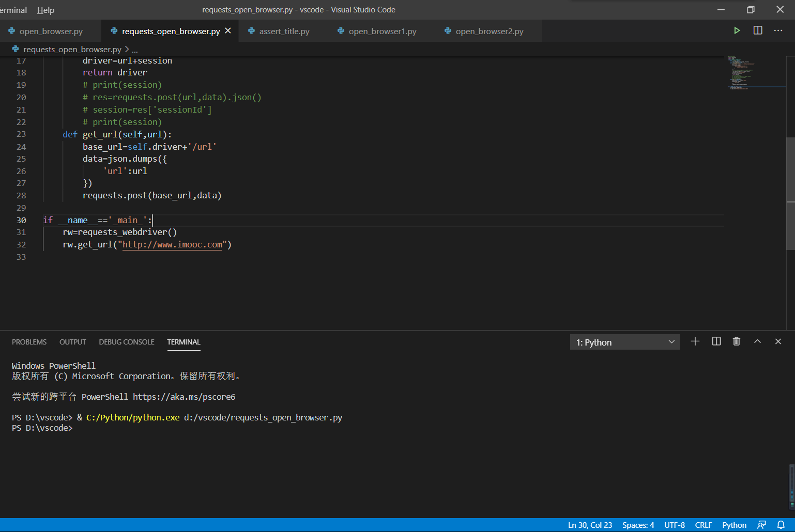The width and height of the screenshot is (795, 532).
Task: Switch to open_browser1.py tab
Action: [x=383, y=31]
